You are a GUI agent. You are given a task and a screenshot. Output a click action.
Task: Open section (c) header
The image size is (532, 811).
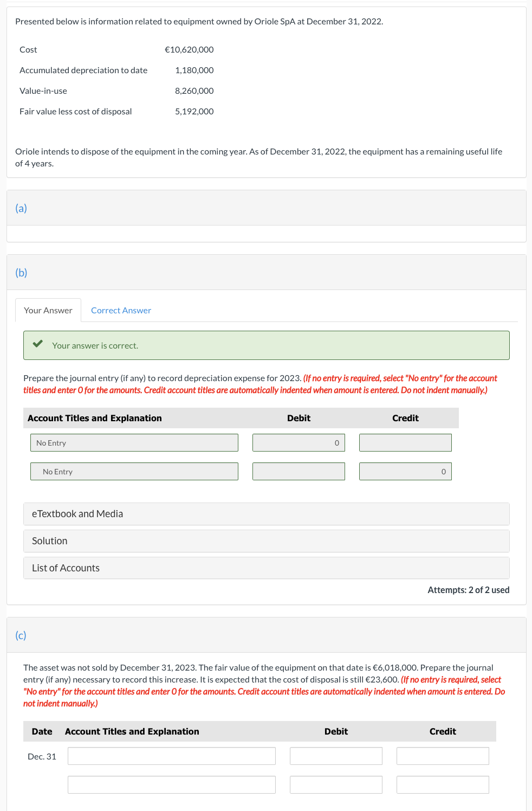21,635
